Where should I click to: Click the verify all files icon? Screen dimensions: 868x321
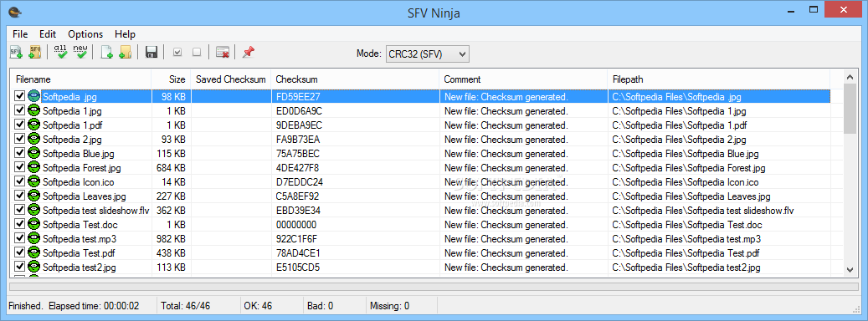tap(61, 53)
